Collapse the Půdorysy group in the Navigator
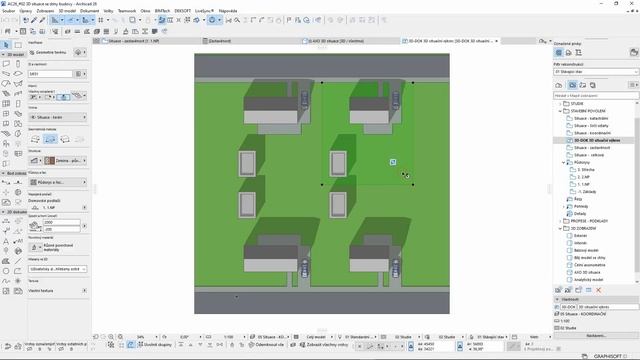Screen dimensions: 640x360 point(564,162)
